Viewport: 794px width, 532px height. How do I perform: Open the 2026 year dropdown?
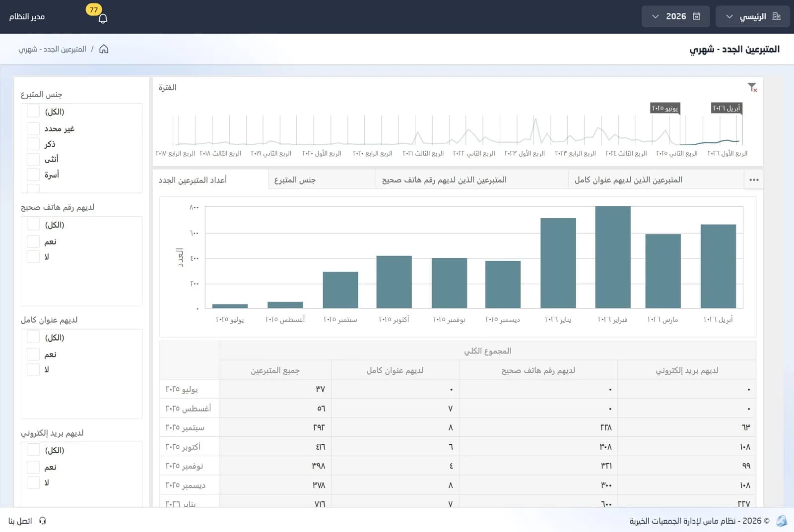(x=675, y=16)
